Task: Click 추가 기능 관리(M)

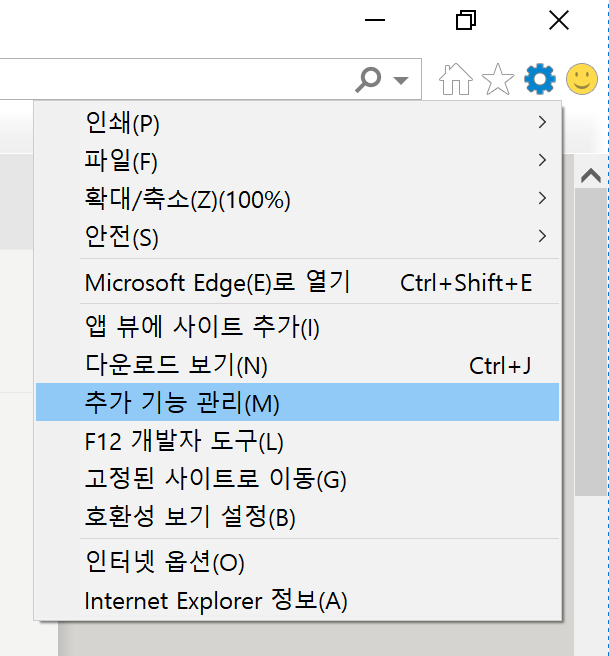Action: 297,402
